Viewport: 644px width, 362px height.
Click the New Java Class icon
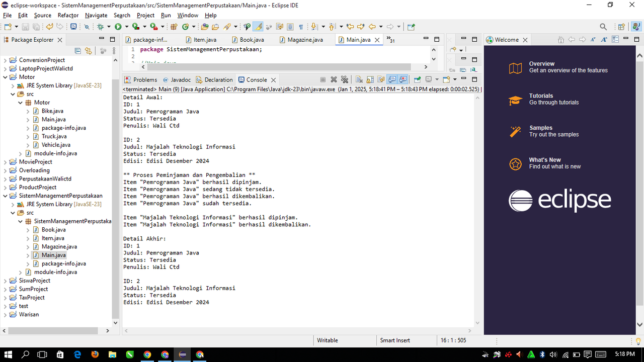click(x=185, y=27)
